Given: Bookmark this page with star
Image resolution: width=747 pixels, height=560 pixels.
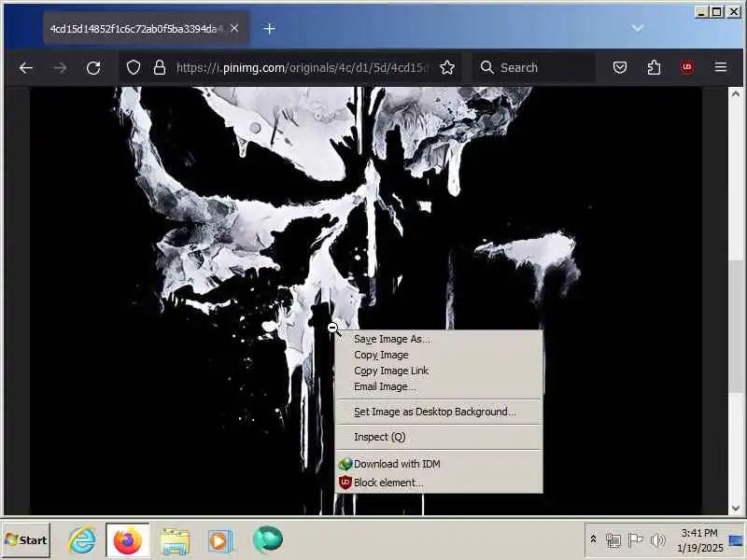Looking at the screenshot, I should click(x=447, y=67).
